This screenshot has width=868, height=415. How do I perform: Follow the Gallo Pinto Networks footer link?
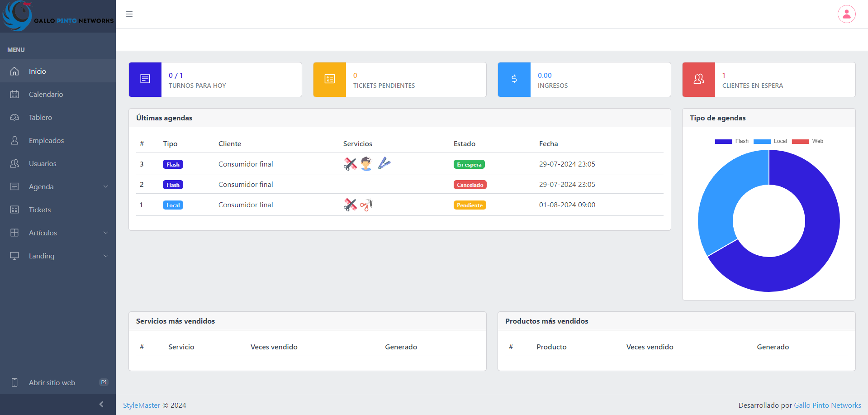[x=827, y=405]
